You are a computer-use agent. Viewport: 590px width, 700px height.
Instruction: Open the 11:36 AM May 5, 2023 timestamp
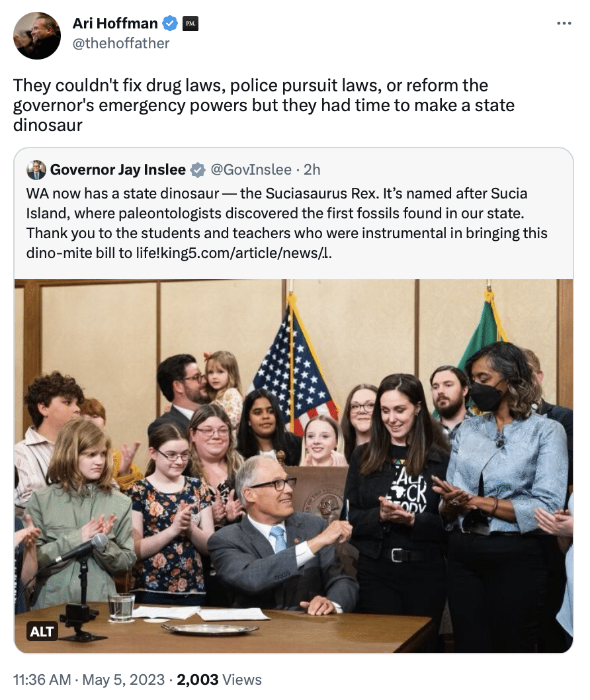click(x=89, y=679)
